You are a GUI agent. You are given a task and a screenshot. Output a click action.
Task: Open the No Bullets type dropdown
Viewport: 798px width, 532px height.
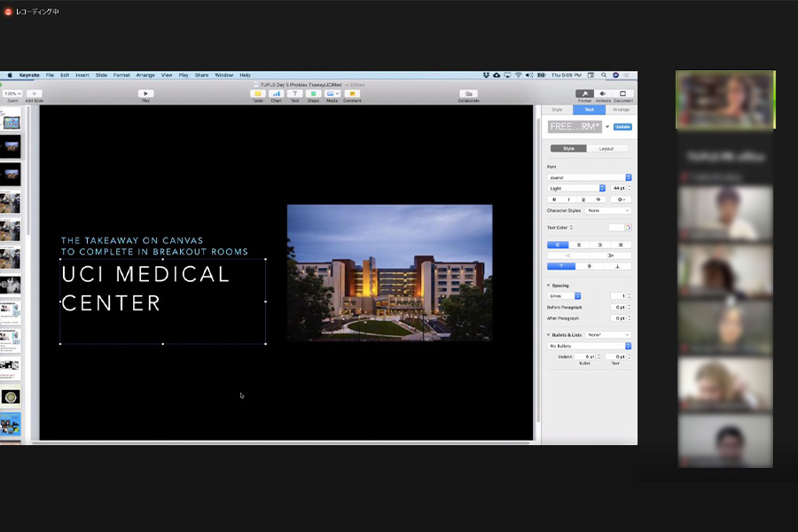pyautogui.click(x=590, y=346)
